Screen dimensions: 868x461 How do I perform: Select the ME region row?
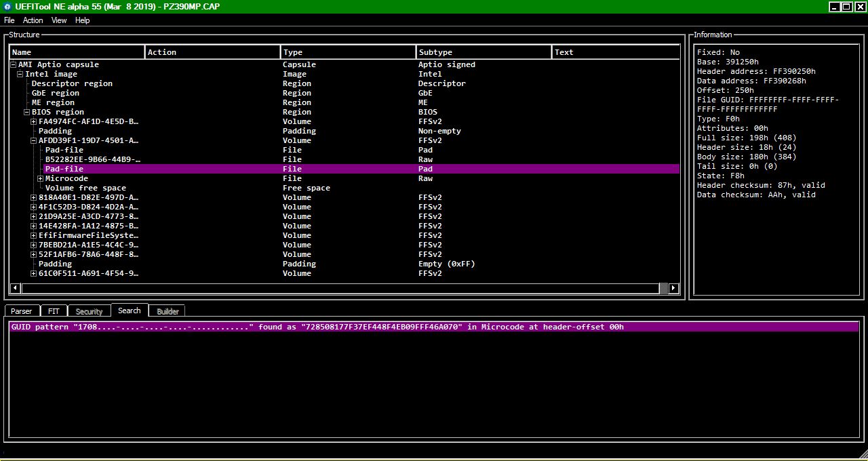344,102
